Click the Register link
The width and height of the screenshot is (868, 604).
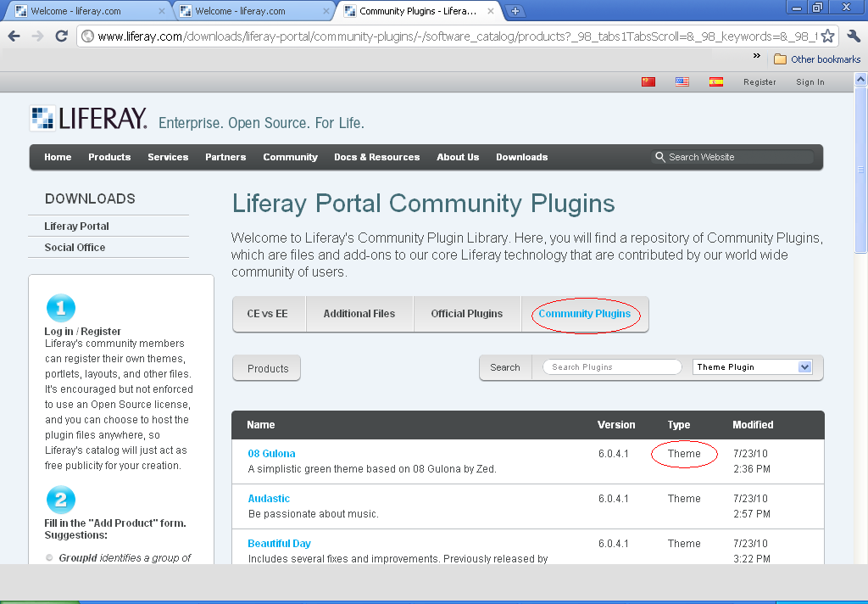tap(759, 82)
